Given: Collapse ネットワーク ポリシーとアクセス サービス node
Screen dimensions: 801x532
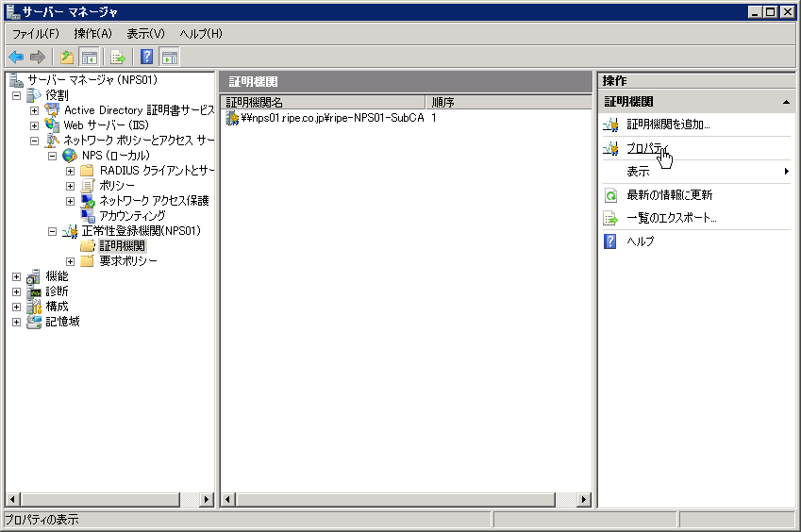Looking at the screenshot, I should 34,141.
